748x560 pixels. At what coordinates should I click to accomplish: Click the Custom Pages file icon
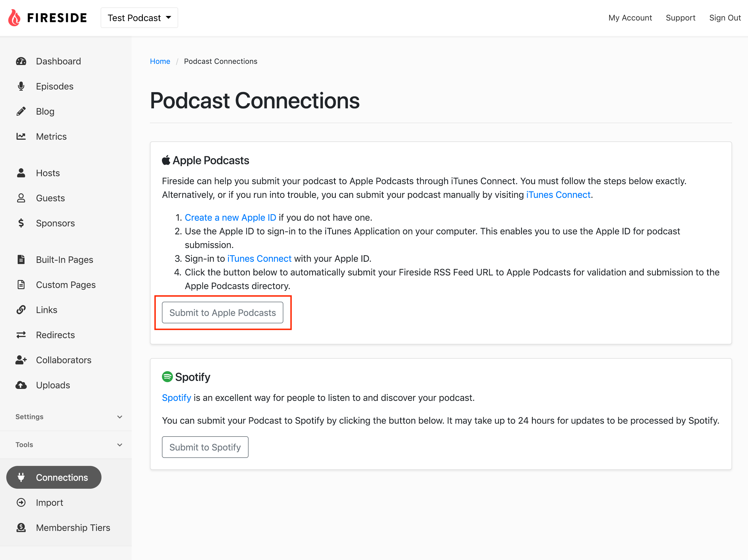point(21,284)
